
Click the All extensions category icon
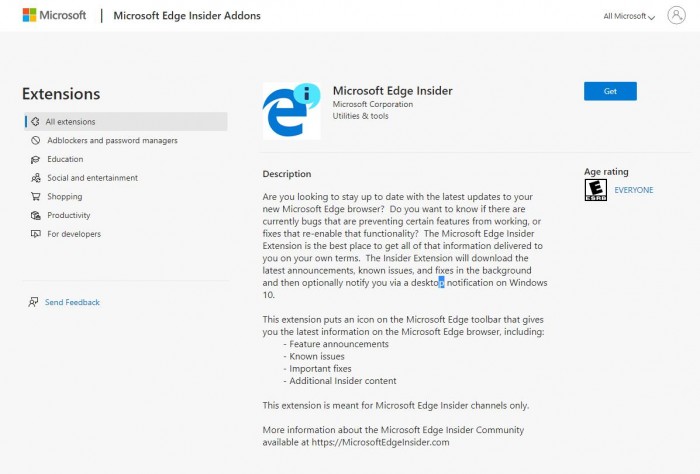pyautogui.click(x=35, y=122)
